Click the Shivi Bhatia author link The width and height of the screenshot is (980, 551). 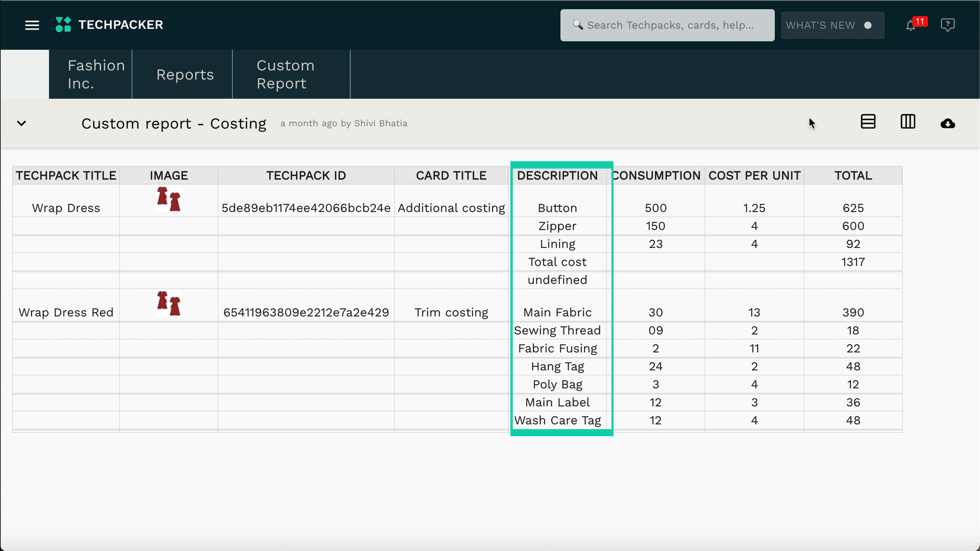[x=381, y=123]
